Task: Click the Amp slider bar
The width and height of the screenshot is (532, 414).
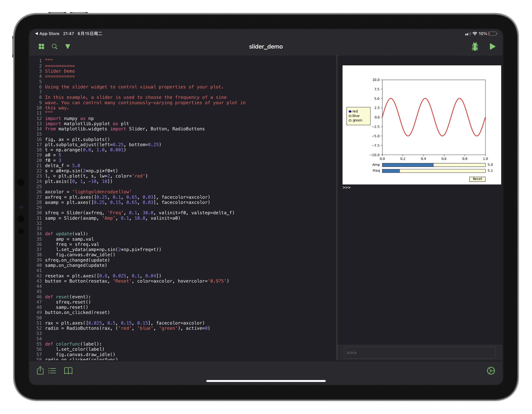Action: point(434,165)
